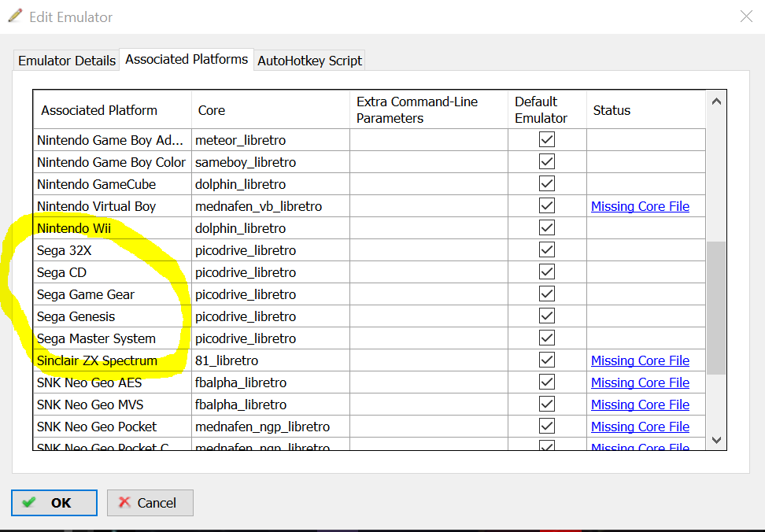The width and height of the screenshot is (765, 532).
Task: Click the sameboy_libretro core cell
Action: (x=271, y=162)
